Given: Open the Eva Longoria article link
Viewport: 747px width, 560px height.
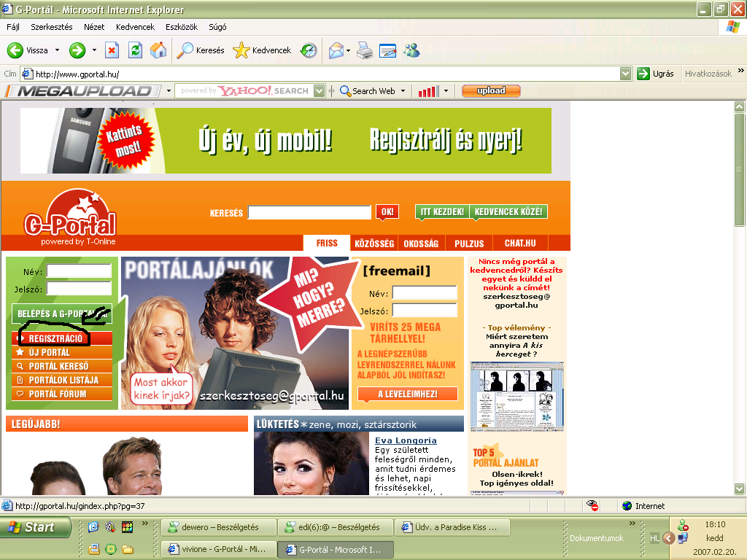Looking at the screenshot, I should [x=406, y=440].
